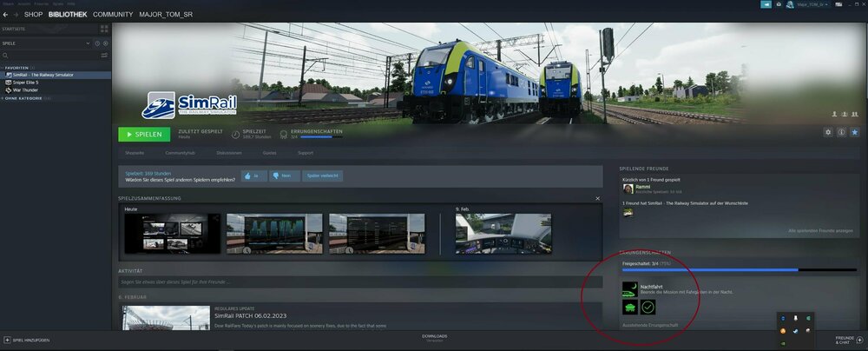Click the play-ready filter icon beside Spiele
Viewport: 868px width, 351px height.
point(105,43)
